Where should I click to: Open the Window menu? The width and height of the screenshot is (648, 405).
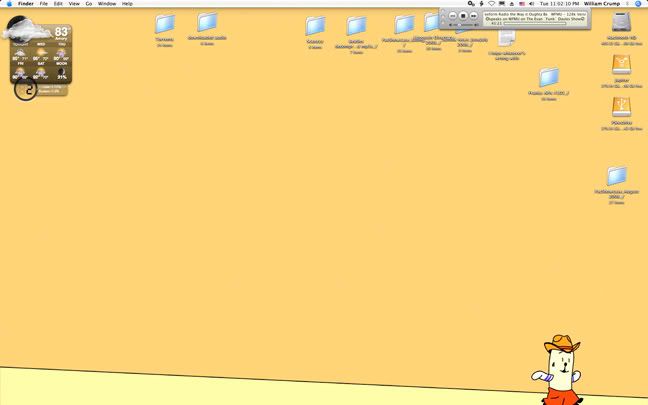click(107, 4)
